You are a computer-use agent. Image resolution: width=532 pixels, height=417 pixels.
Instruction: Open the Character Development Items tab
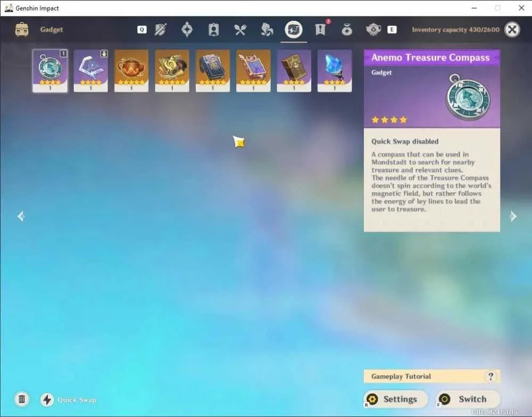coord(213,29)
